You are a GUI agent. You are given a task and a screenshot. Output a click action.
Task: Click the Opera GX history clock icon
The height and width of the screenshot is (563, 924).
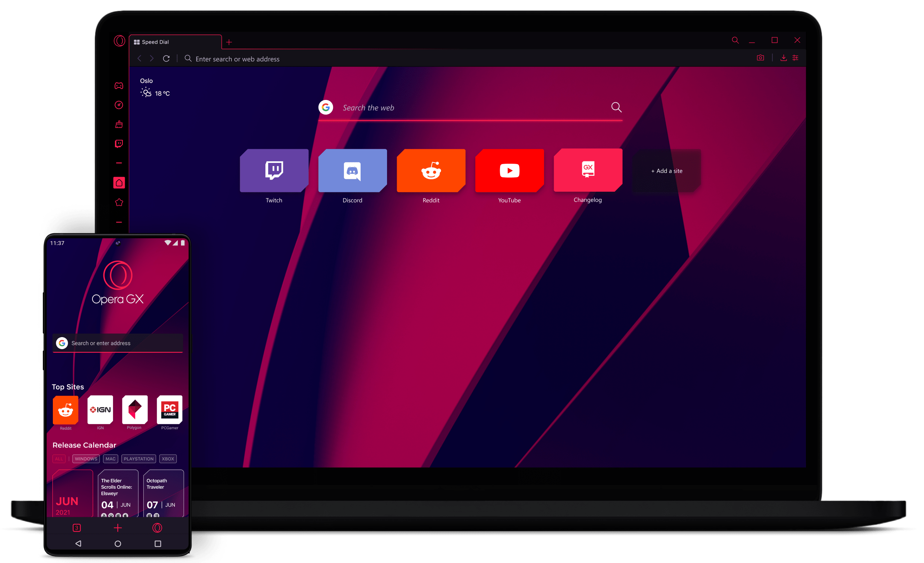coord(119,105)
